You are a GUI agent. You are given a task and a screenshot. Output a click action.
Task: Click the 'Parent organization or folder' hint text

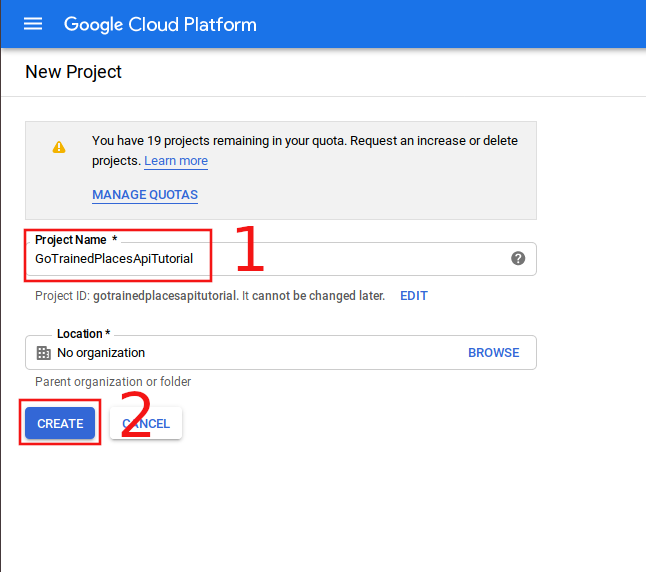click(113, 382)
